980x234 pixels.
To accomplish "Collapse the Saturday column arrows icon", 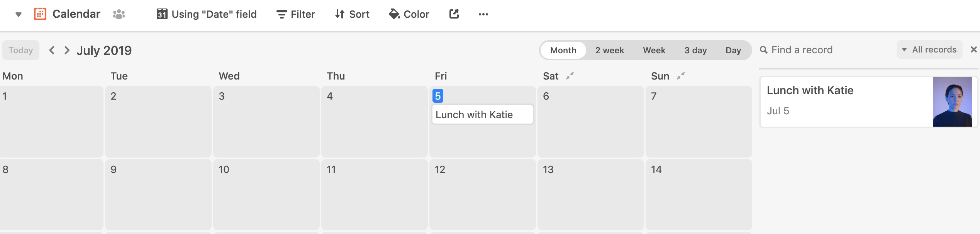I will click(570, 76).
